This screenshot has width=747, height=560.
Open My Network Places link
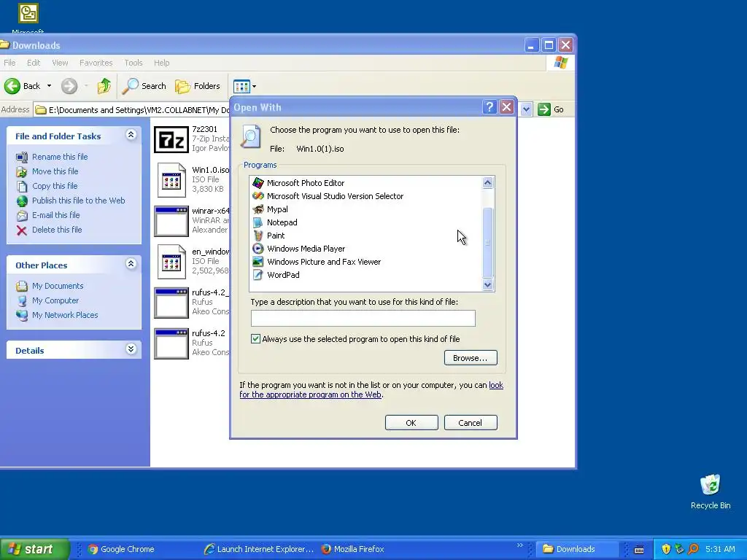[x=65, y=315]
